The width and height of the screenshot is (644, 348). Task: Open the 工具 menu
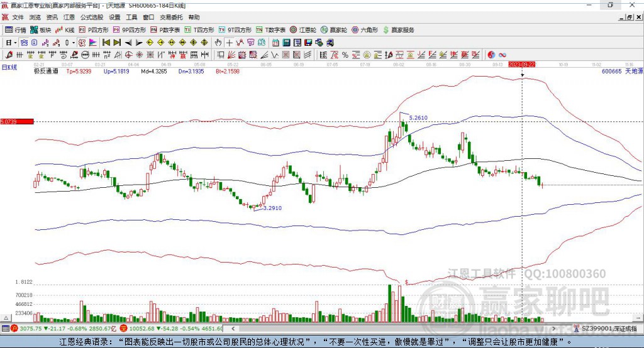coord(131,17)
